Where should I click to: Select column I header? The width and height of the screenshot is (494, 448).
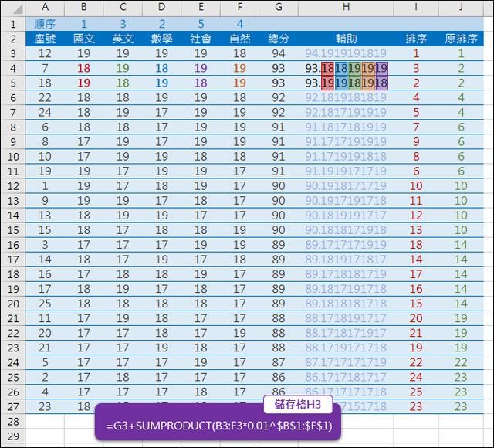tap(416, 8)
